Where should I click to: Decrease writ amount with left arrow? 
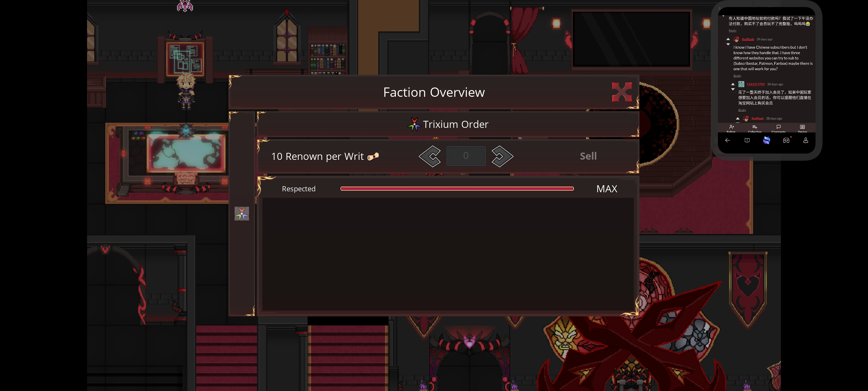pyautogui.click(x=430, y=156)
